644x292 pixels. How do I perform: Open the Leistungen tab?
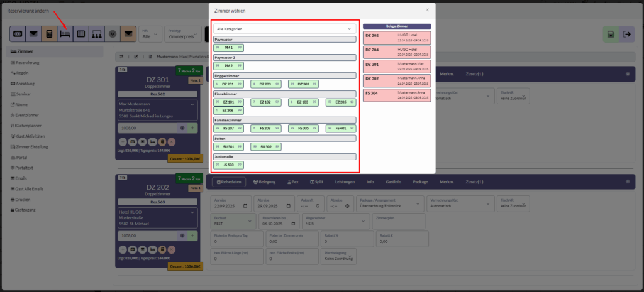point(345,182)
